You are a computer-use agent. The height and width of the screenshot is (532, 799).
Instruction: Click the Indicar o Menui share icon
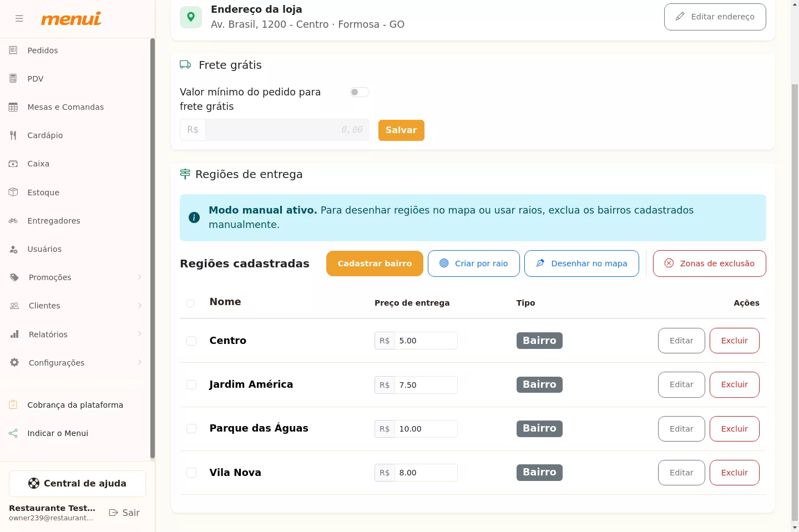(13, 433)
